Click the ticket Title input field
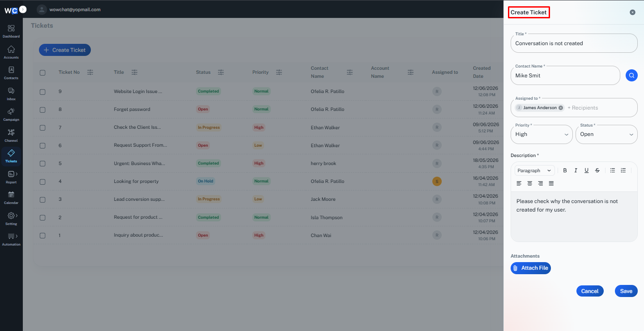This screenshot has width=644, height=331. [x=574, y=43]
